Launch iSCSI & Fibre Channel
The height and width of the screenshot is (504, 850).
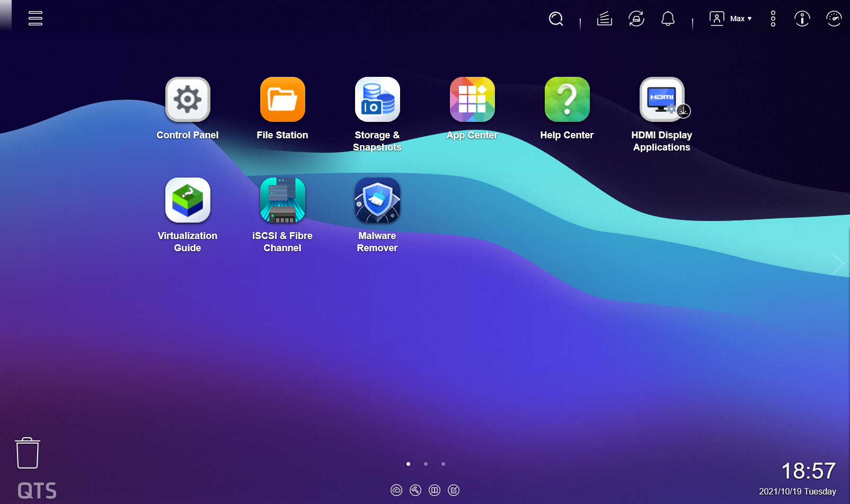click(x=282, y=200)
